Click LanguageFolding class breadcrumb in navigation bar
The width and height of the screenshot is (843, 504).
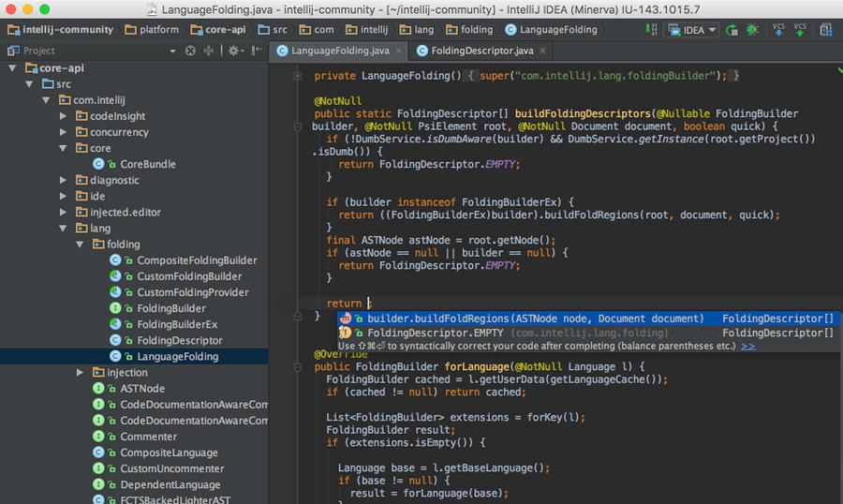[551, 30]
